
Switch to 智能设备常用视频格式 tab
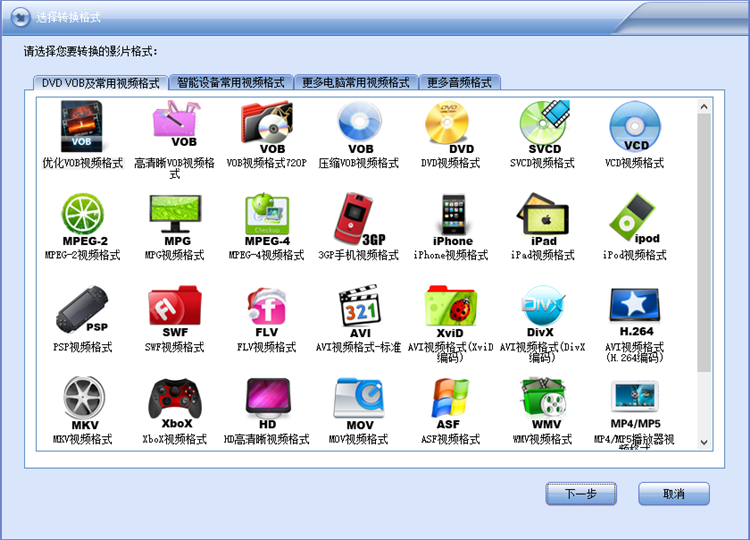point(231,83)
